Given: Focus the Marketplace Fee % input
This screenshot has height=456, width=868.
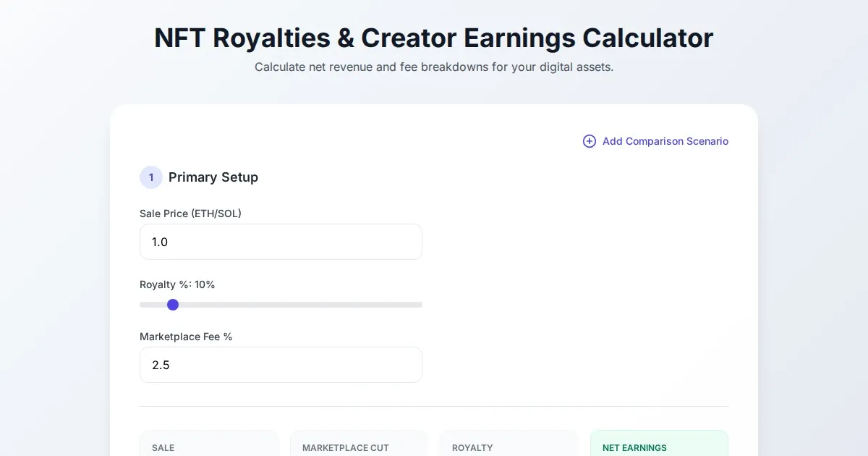Looking at the screenshot, I should pyautogui.click(x=281, y=365).
